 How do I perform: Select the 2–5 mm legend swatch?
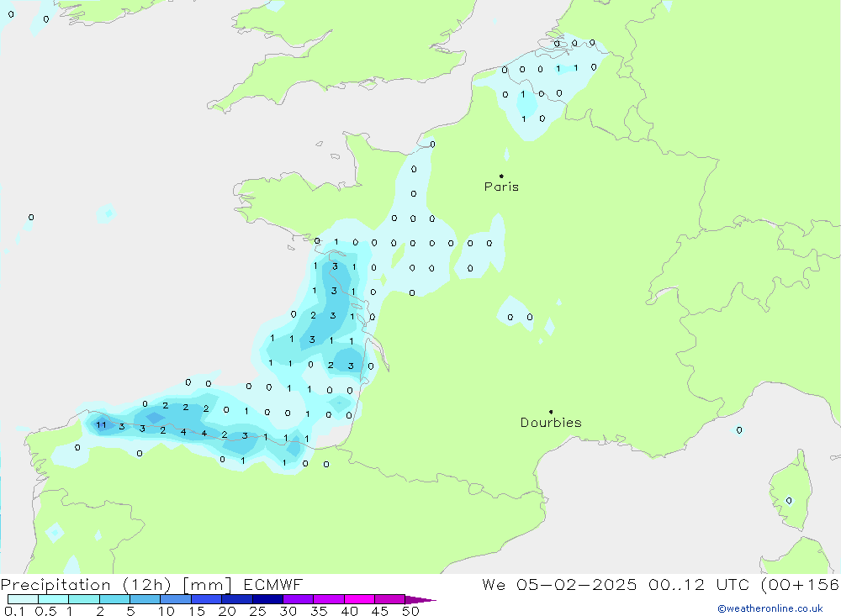[114, 599]
